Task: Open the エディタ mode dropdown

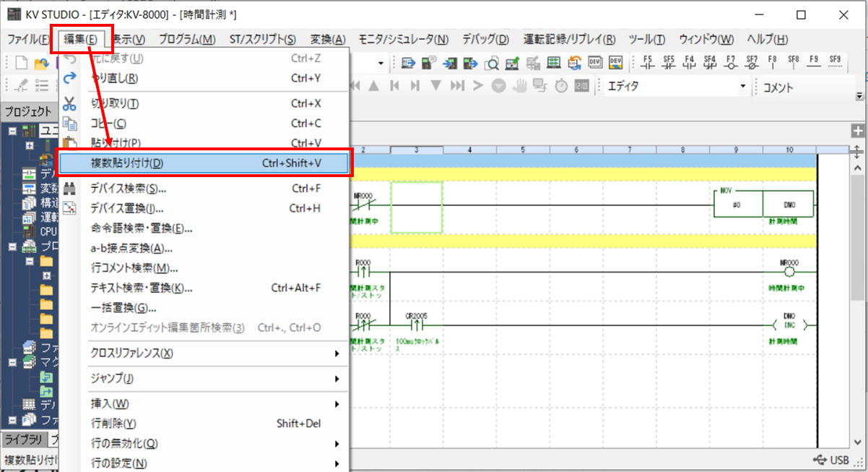Action: 742,87
